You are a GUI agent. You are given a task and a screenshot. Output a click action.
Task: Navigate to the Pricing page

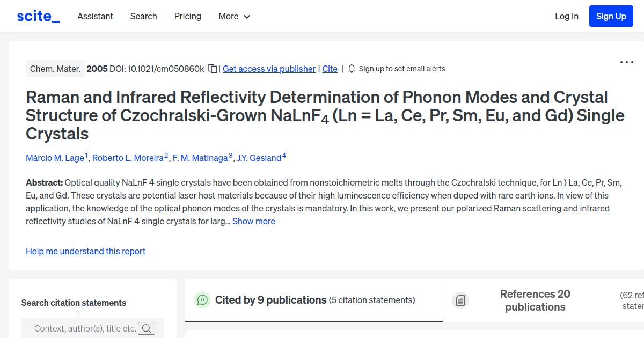point(187,16)
